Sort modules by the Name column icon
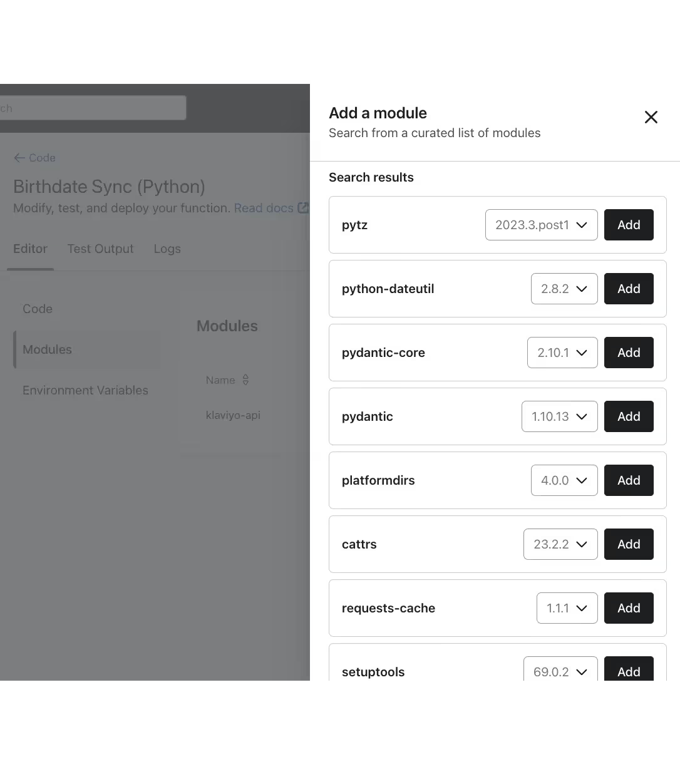 tap(245, 380)
